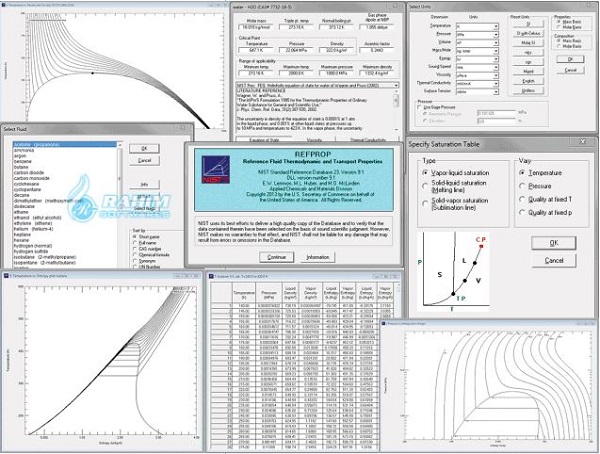Click the Info button in Select Fluid
Image resolution: width=600 pixels, height=454 pixels.
144,185
